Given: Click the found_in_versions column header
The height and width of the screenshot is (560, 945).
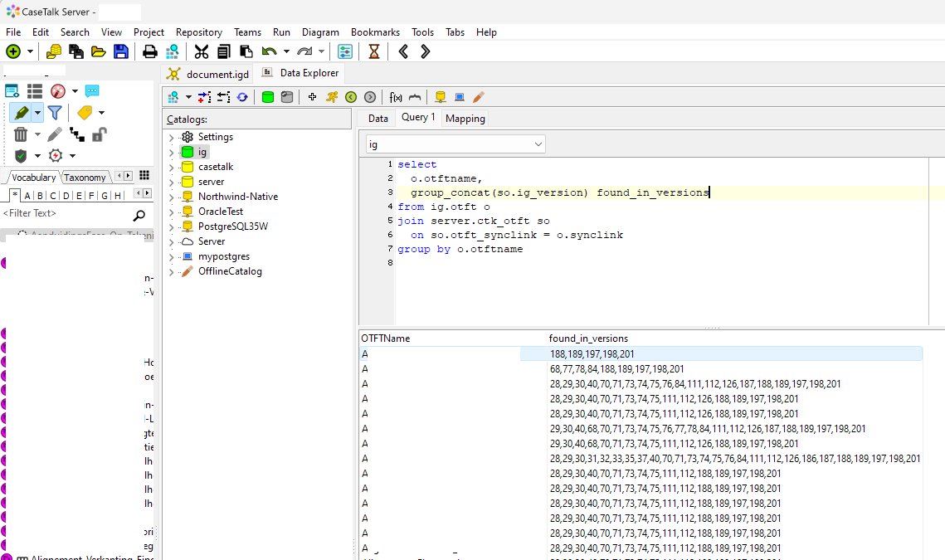Looking at the screenshot, I should [x=588, y=338].
